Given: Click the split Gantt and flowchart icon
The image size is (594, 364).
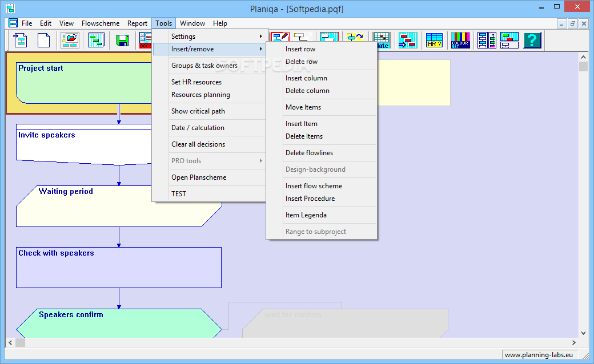Looking at the screenshot, I should point(509,40).
